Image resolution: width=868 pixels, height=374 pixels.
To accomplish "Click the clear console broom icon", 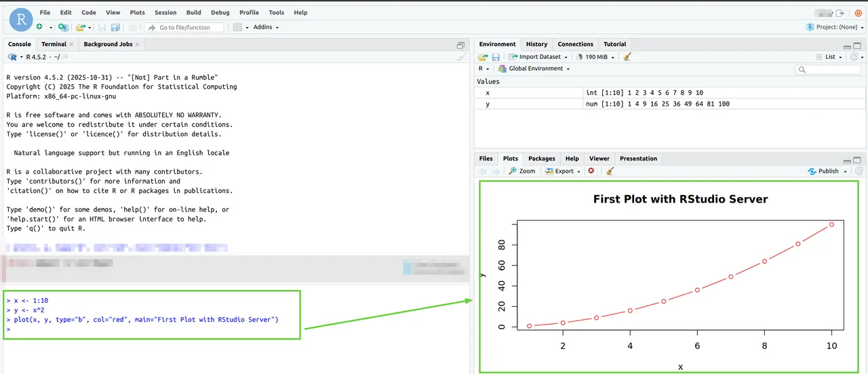I will [460, 57].
